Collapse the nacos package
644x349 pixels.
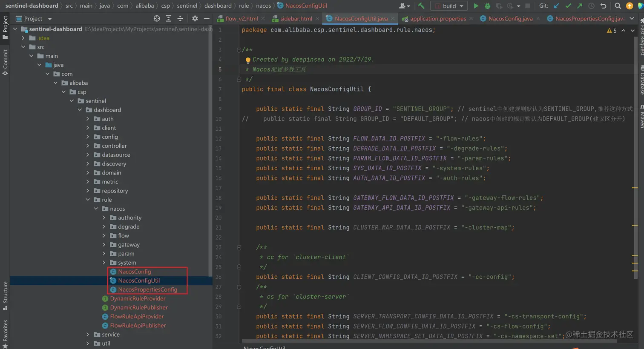(96, 209)
